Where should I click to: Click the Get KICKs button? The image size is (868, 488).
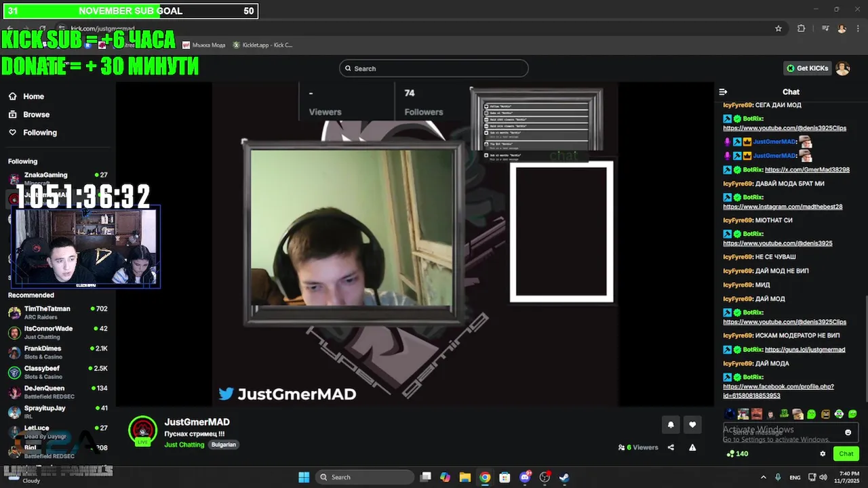pos(807,68)
